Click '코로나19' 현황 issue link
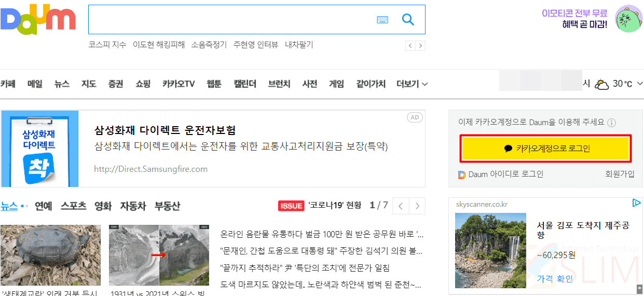The width and height of the screenshot is (644, 296). tap(335, 205)
